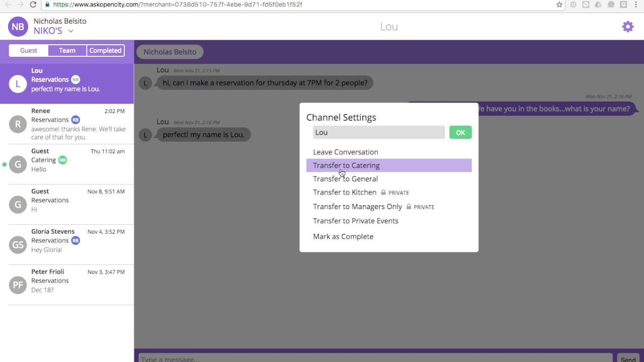Open Gloria Stevens' conversation
This screenshot has height=362, width=644.
[x=67, y=245]
